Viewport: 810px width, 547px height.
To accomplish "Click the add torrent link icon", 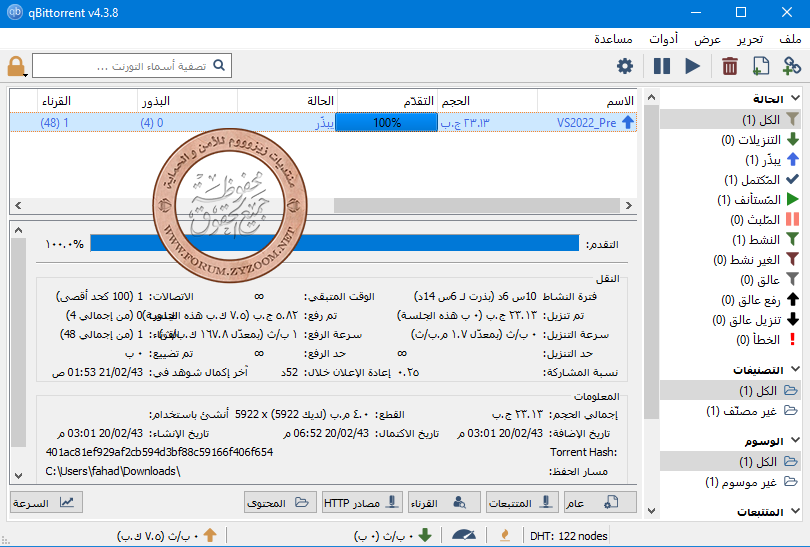I will [791, 66].
